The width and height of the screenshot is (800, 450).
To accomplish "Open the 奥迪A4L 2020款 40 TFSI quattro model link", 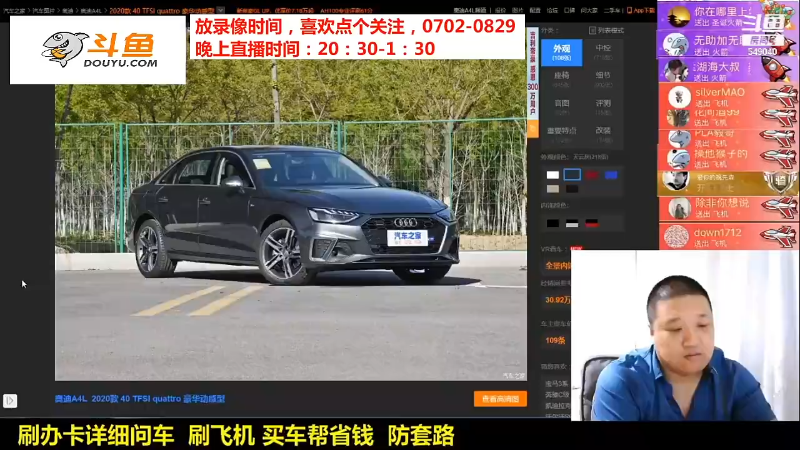I will pyautogui.click(x=140, y=399).
